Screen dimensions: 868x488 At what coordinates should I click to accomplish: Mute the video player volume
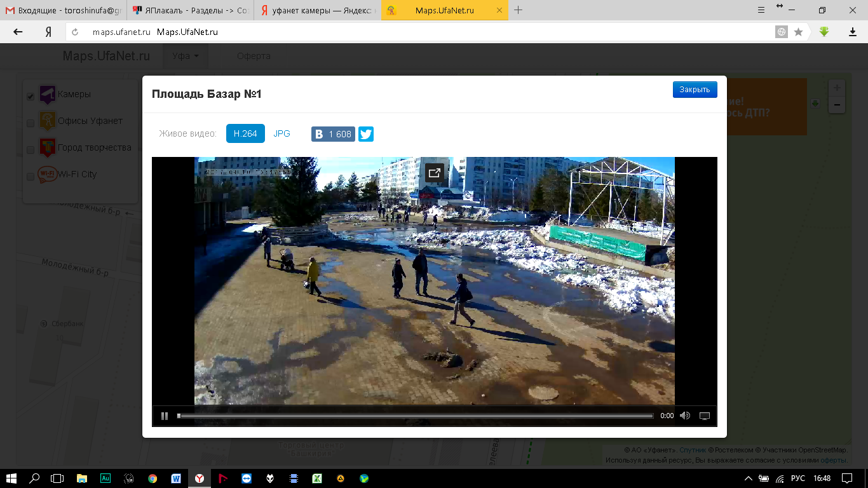684,416
